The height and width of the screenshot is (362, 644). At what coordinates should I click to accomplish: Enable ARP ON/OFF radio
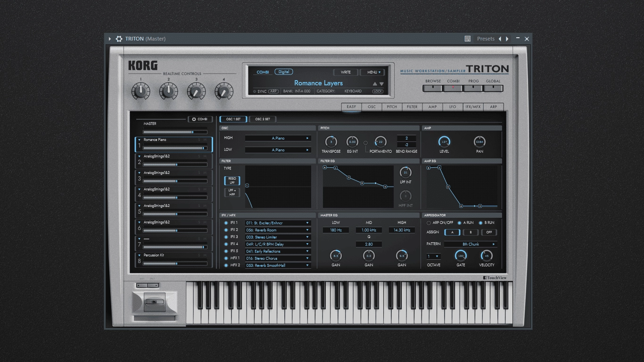click(x=429, y=223)
